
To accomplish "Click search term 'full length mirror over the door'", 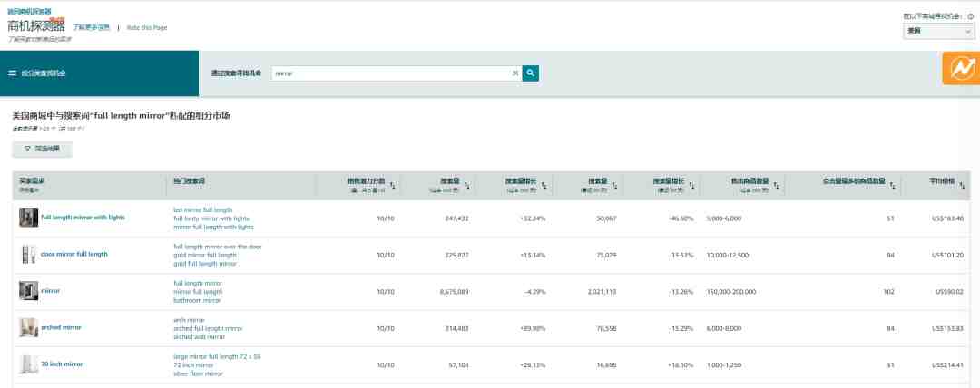I will coord(218,247).
